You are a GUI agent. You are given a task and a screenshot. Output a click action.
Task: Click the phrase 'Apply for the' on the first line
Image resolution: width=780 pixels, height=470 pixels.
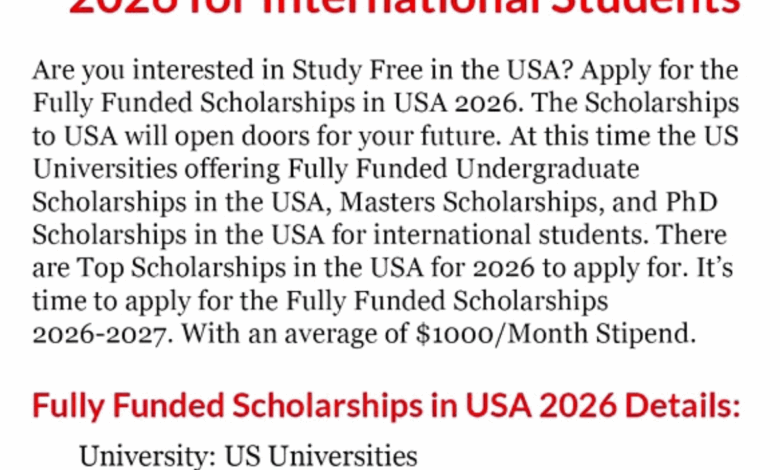(659, 70)
